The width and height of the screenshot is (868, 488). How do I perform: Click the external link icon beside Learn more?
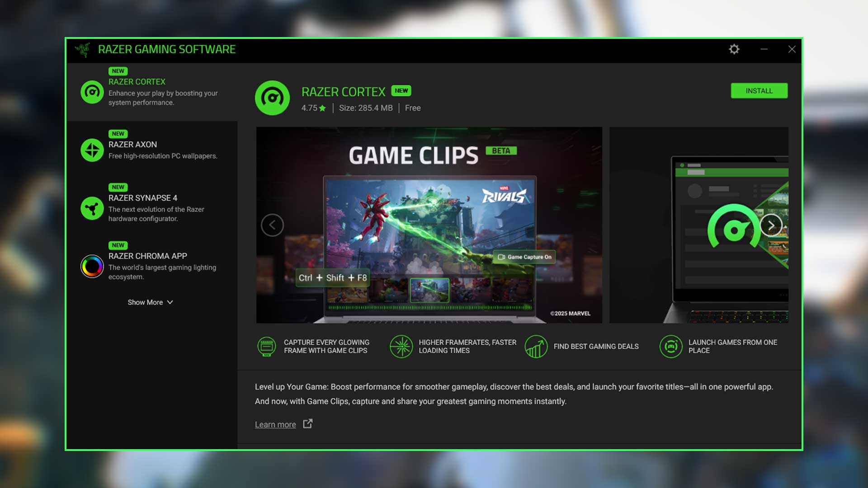(308, 424)
